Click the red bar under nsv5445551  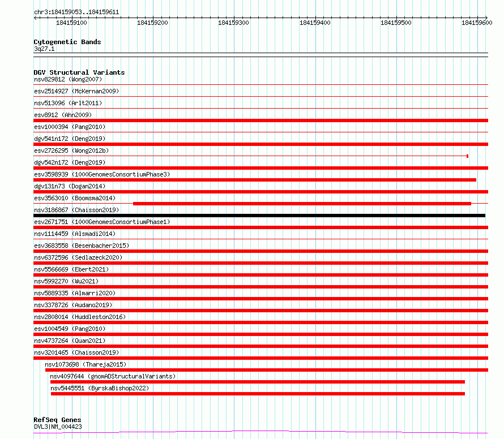point(258,394)
